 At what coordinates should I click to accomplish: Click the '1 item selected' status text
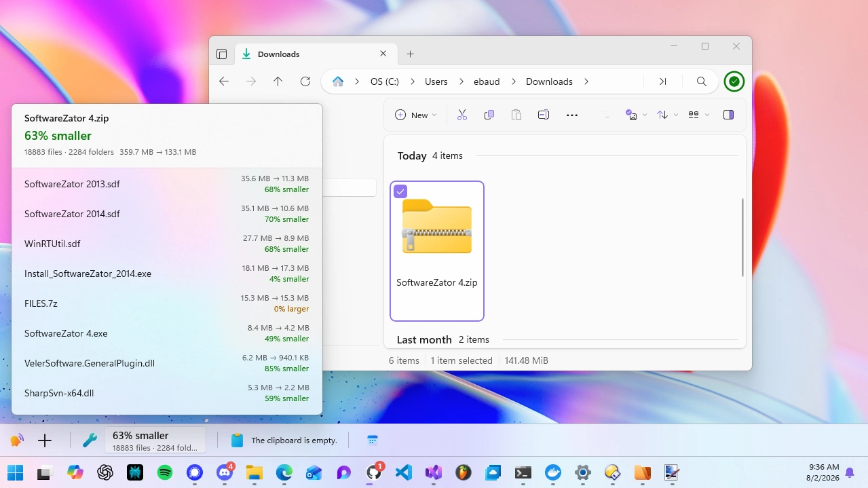coord(461,360)
